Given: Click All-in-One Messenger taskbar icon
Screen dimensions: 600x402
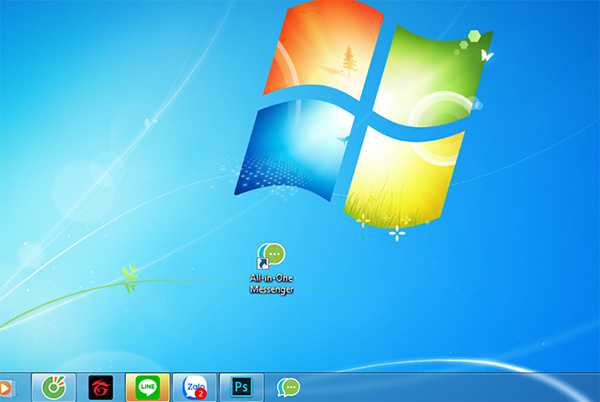Looking at the screenshot, I should coord(289,386).
